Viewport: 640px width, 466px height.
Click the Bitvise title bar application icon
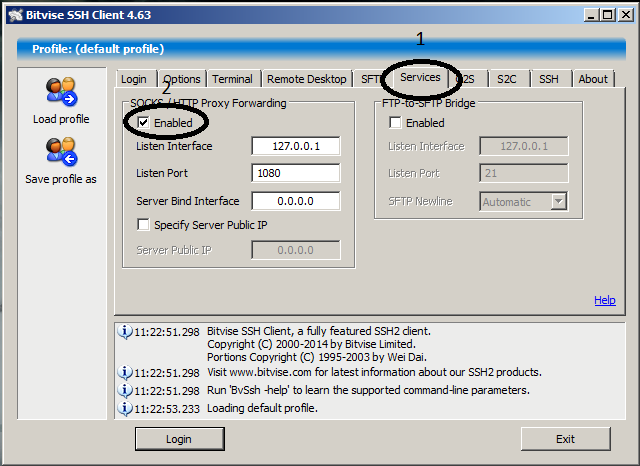(16, 15)
